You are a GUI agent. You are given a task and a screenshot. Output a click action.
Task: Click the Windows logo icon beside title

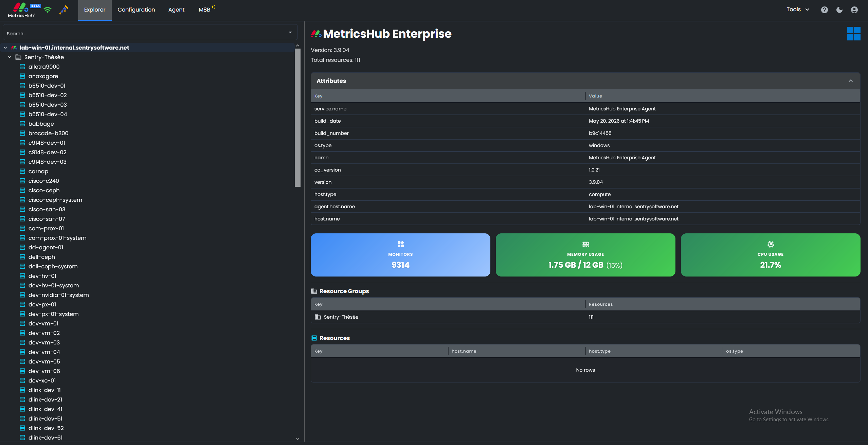pyautogui.click(x=853, y=34)
